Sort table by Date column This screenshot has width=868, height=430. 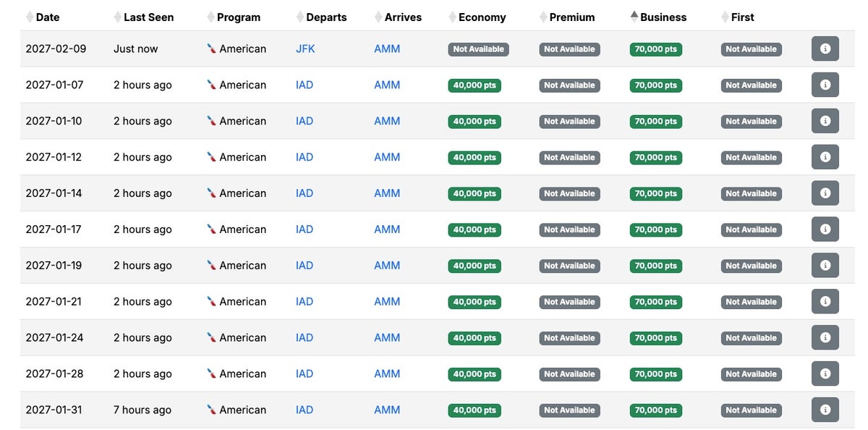pyautogui.click(x=47, y=17)
